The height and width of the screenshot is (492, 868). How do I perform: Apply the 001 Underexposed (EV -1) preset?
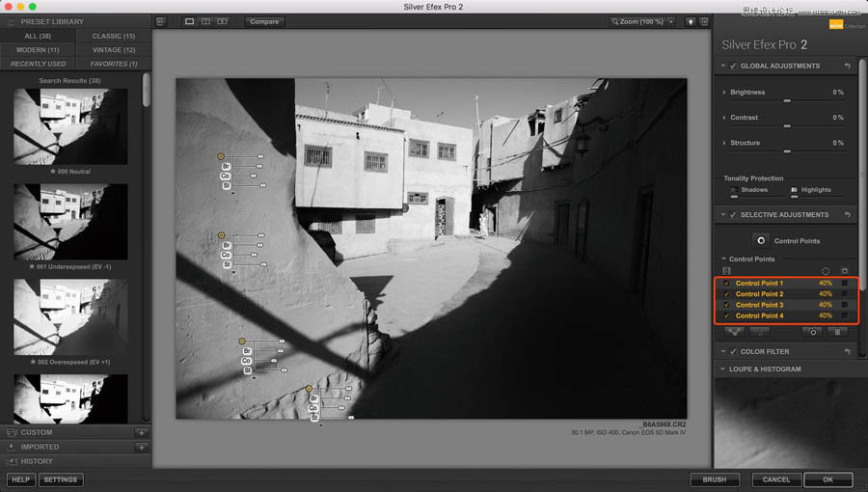point(70,222)
